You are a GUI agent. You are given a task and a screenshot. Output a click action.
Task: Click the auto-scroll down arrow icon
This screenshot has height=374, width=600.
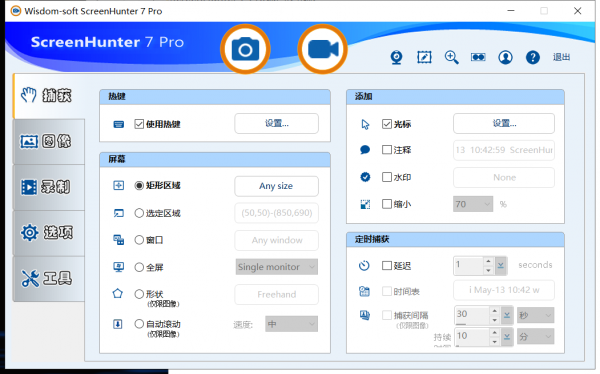[x=118, y=324]
